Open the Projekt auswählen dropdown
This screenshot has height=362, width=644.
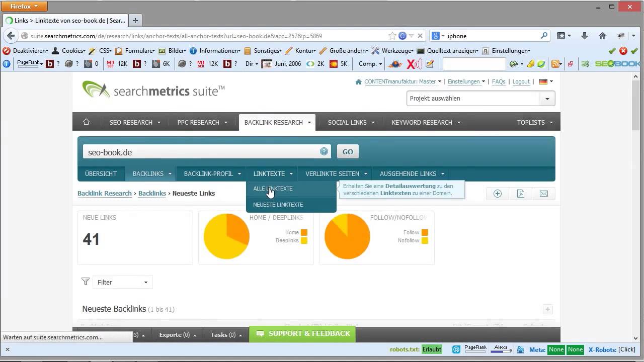click(x=480, y=99)
